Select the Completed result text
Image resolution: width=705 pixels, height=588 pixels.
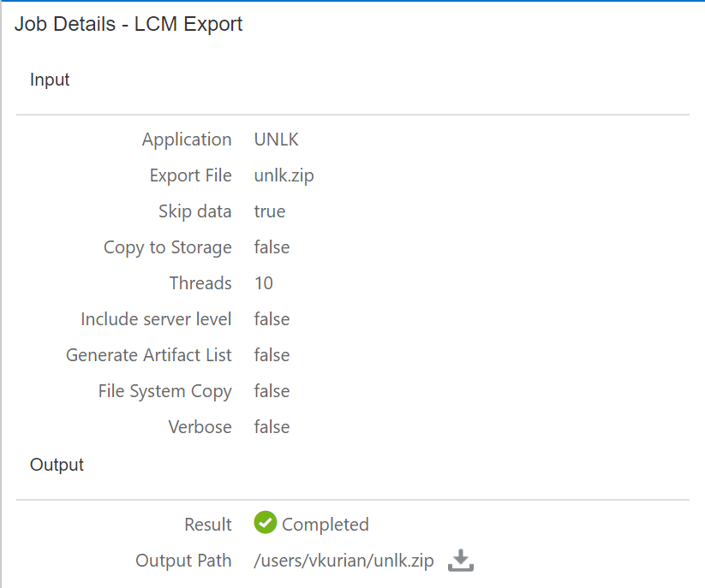(x=326, y=525)
